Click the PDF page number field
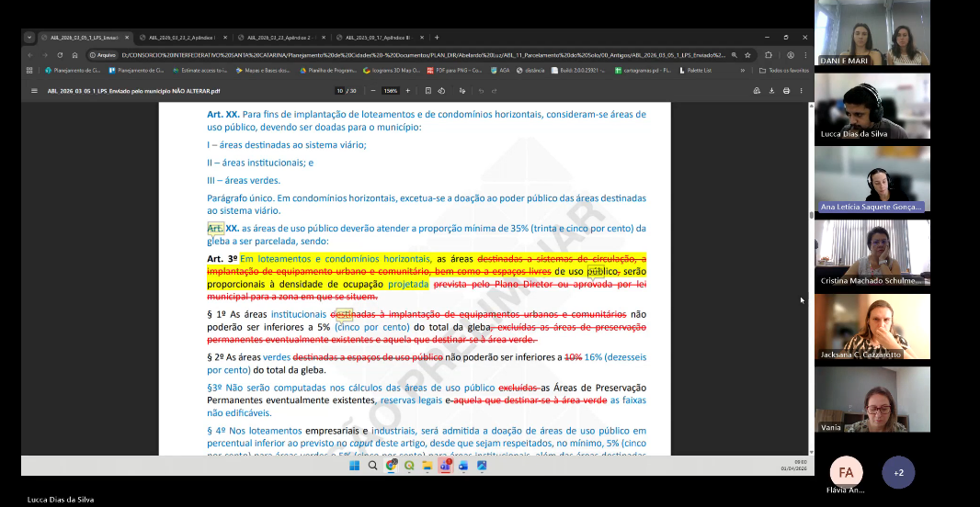 click(340, 91)
